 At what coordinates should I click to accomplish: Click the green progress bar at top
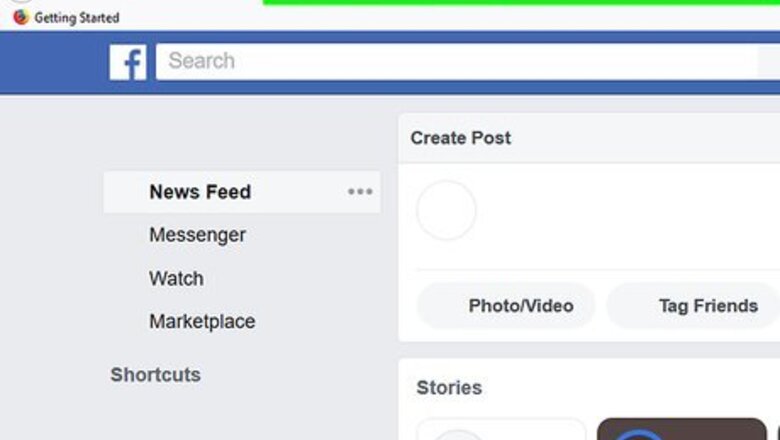(x=520, y=3)
